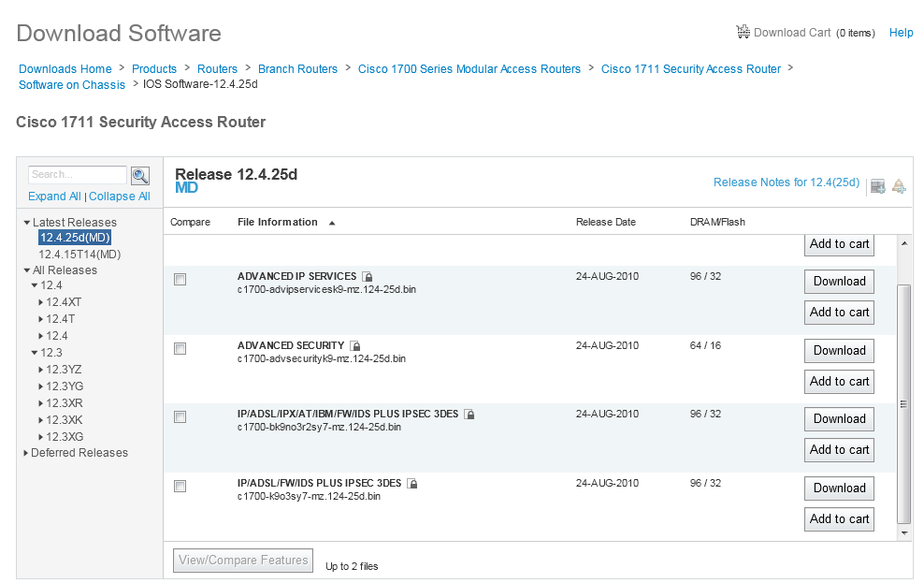Select release 12.4.25d(MD) in tree

coord(75,238)
